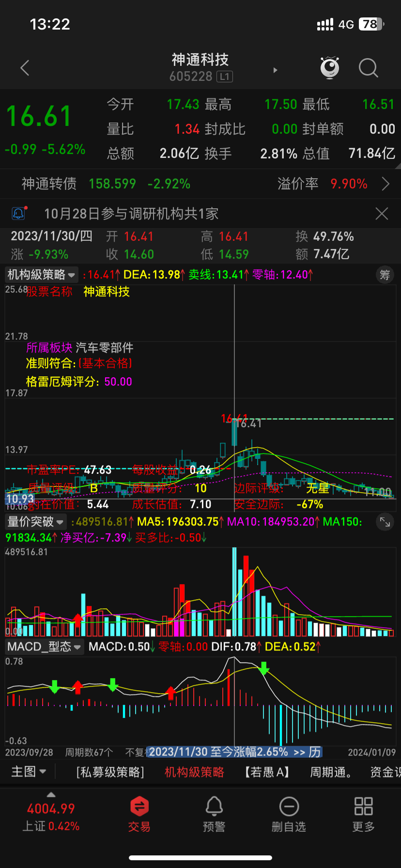Tap the 10.93 price axis marker
Viewport: 401px width, 868px height.
(x=20, y=498)
